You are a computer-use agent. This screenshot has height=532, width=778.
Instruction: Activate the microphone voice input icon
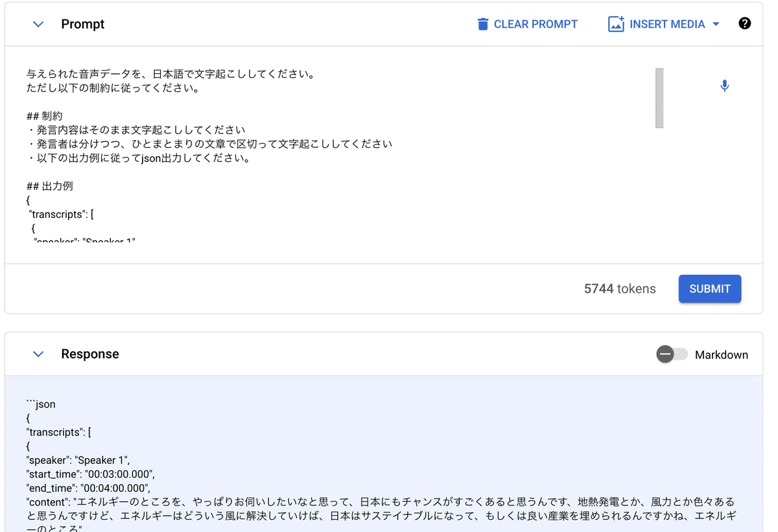725,86
